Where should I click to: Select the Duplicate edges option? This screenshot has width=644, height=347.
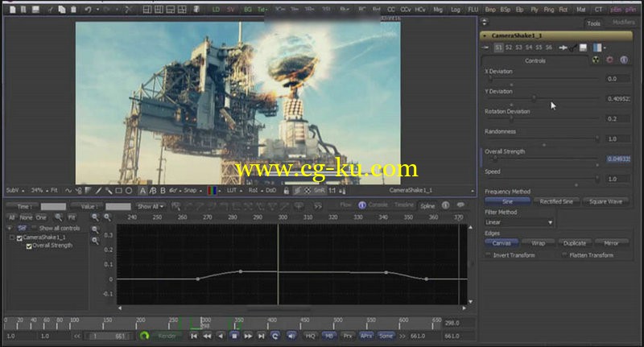click(575, 243)
